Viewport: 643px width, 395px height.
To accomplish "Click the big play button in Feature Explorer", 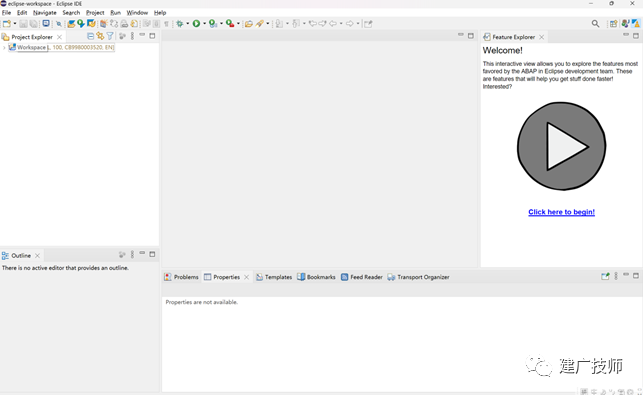I will click(x=561, y=146).
